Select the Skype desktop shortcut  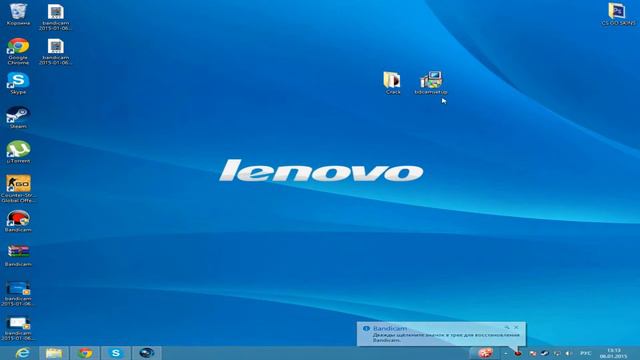click(18, 83)
